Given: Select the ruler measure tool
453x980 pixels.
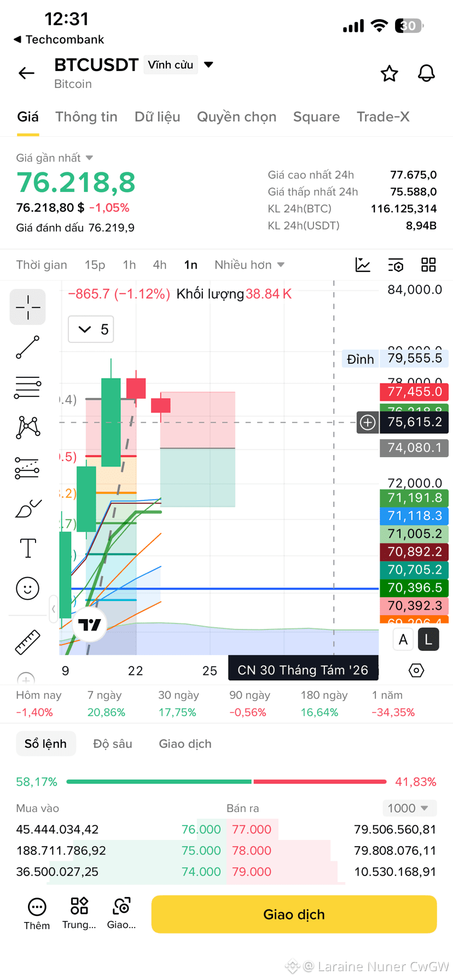Looking at the screenshot, I should pyautogui.click(x=28, y=642).
